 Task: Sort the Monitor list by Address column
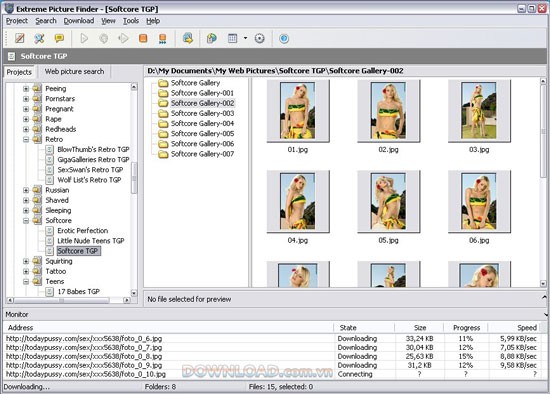coord(168,328)
